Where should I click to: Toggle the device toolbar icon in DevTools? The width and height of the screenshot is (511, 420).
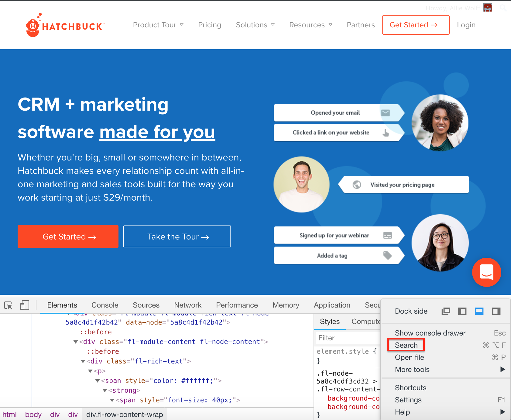pos(24,305)
